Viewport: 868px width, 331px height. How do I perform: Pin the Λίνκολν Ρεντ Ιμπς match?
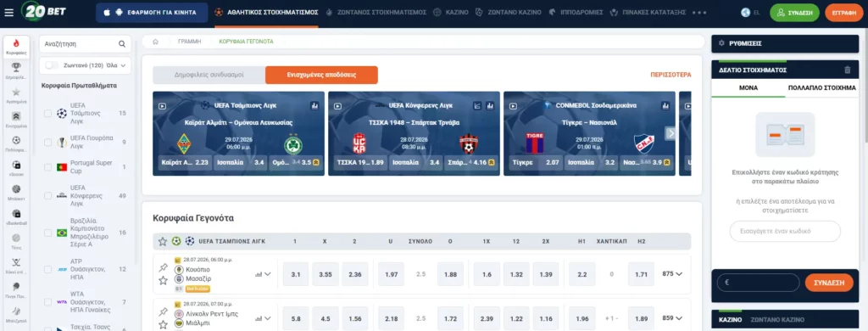tap(163, 311)
